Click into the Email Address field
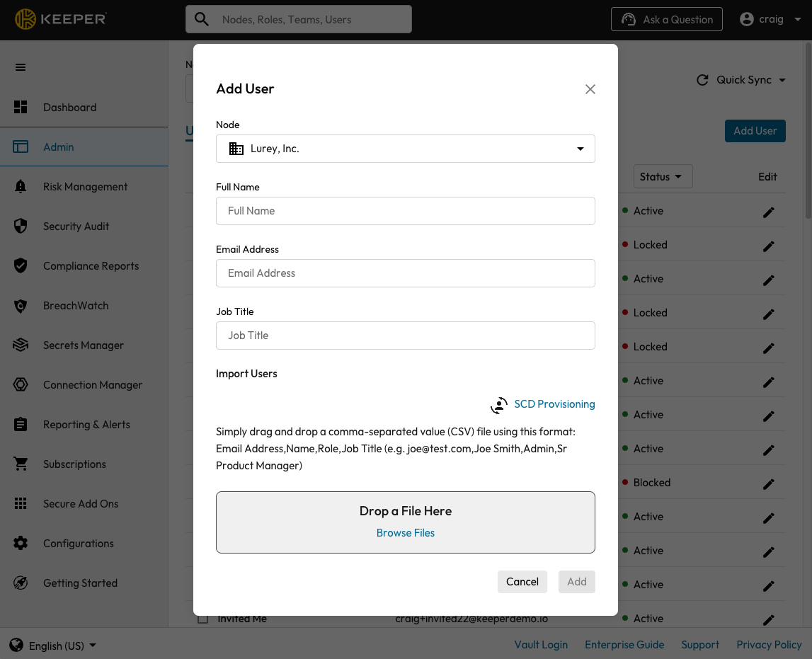The image size is (812, 659). (405, 273)
